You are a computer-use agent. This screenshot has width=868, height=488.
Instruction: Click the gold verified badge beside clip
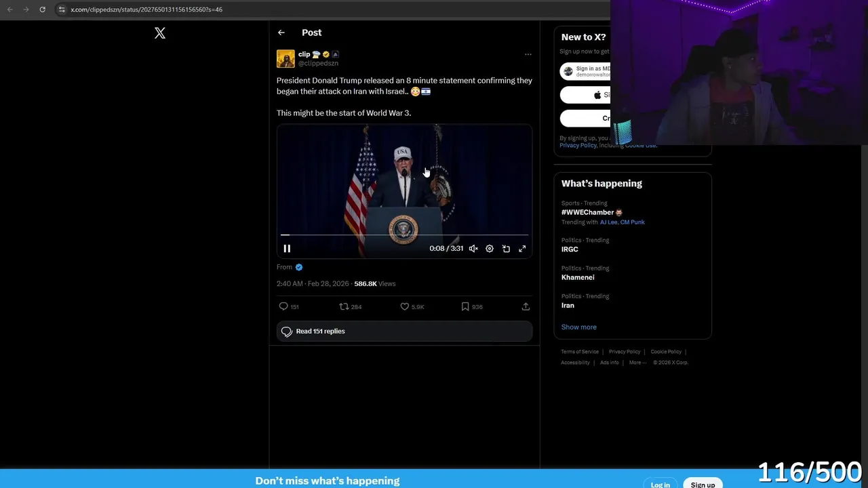click(326, 54)
